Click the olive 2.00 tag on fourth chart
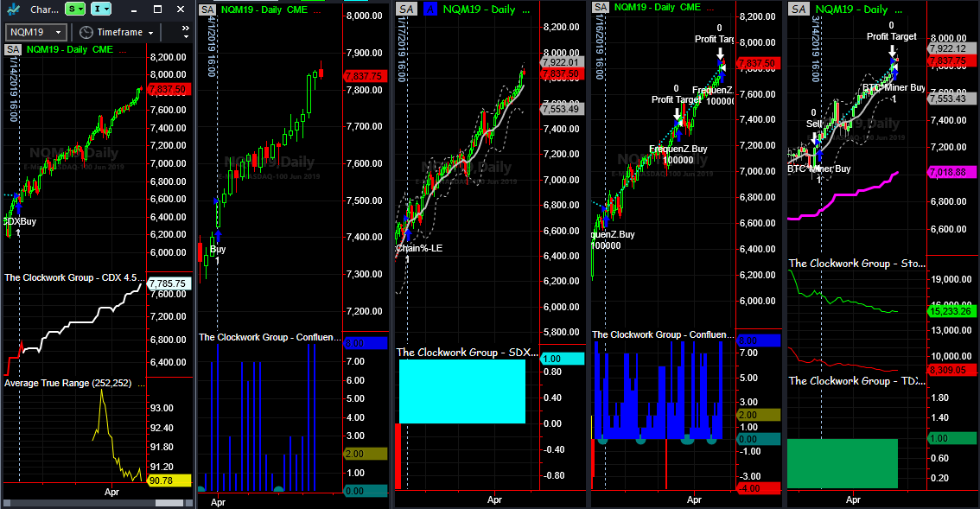The width and height of the screenshot is (980, 509). click(x=759, y=415)
